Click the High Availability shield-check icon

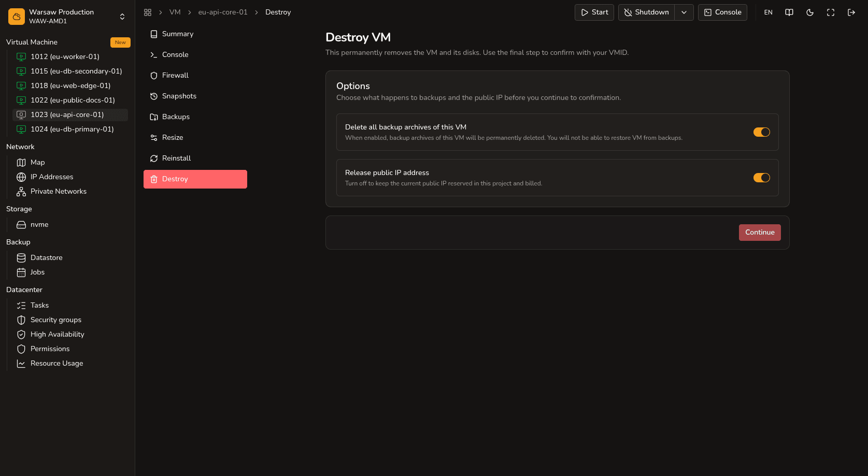tap(21, 335)
